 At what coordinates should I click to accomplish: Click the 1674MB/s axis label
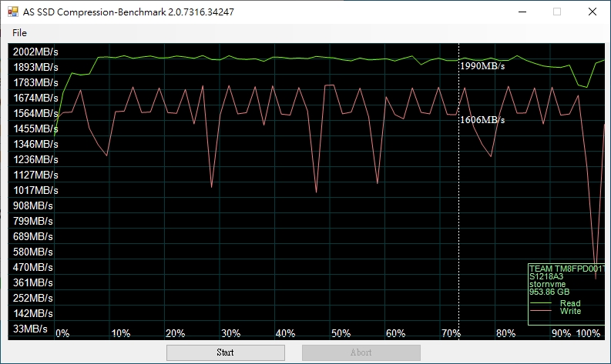[x=35, y=98]
